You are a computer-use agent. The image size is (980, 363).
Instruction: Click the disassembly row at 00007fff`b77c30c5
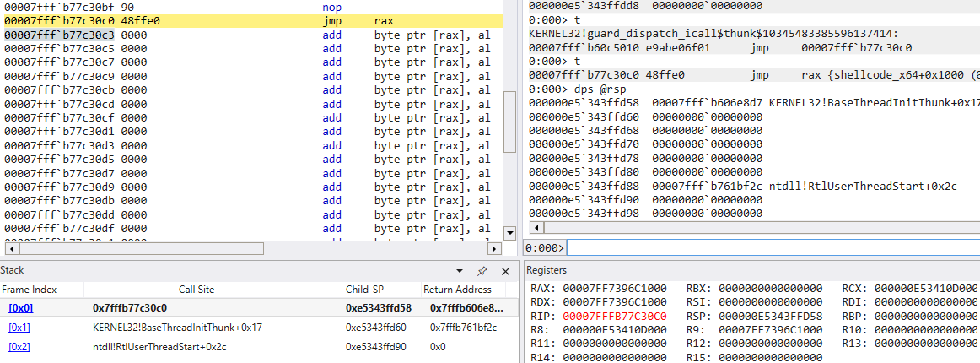(252, 49)
